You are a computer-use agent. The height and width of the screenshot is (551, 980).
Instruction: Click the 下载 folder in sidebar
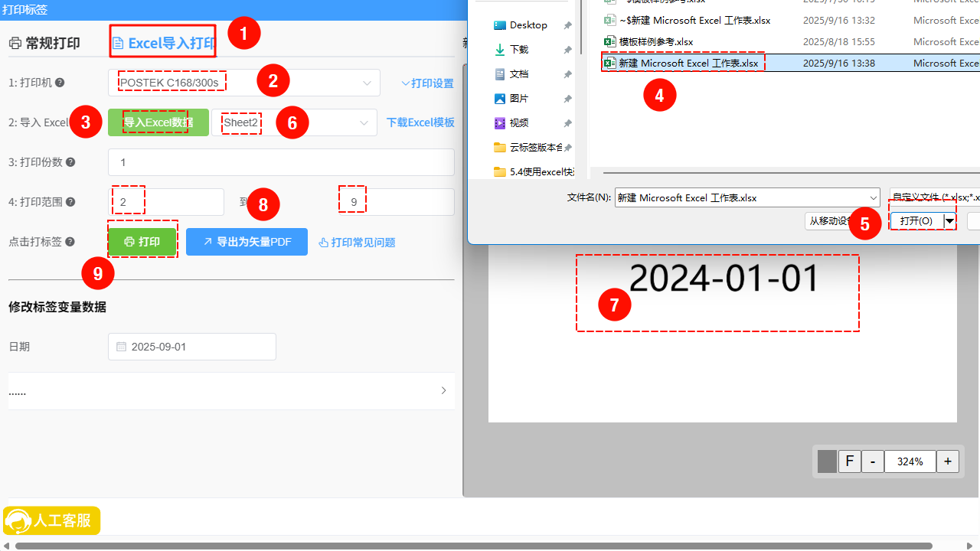tap(519, 50)
